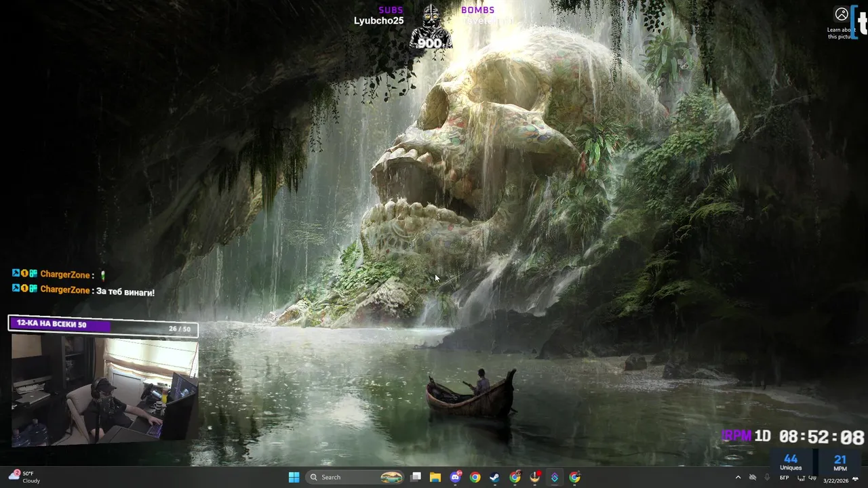The height and width of the screenshot is (488, 868).
Task: Open Task View from the taskbar
Action: (x=416, y=477)
